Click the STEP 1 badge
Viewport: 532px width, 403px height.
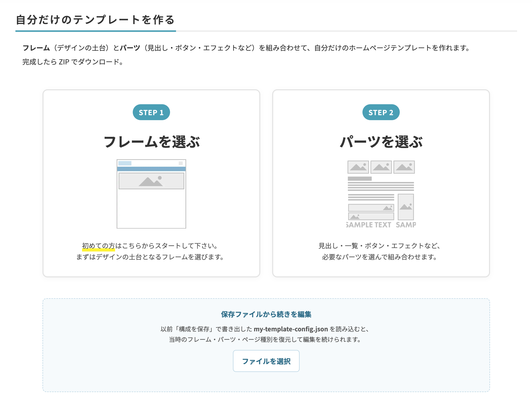[151, 112]
